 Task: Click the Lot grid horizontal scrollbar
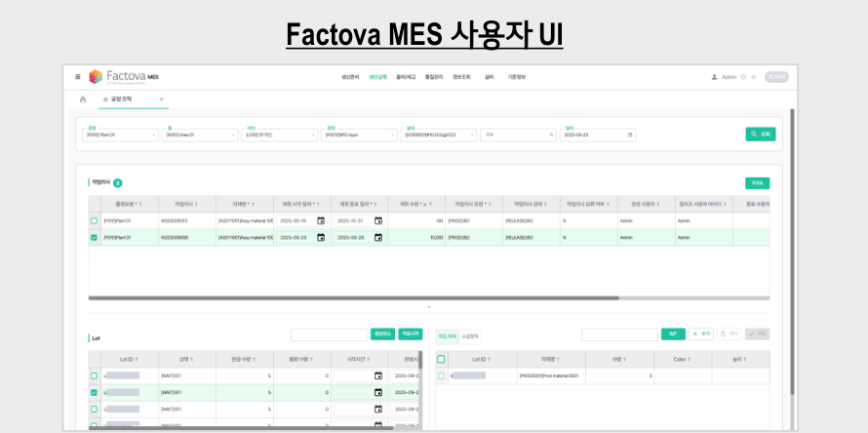[240, 427]
